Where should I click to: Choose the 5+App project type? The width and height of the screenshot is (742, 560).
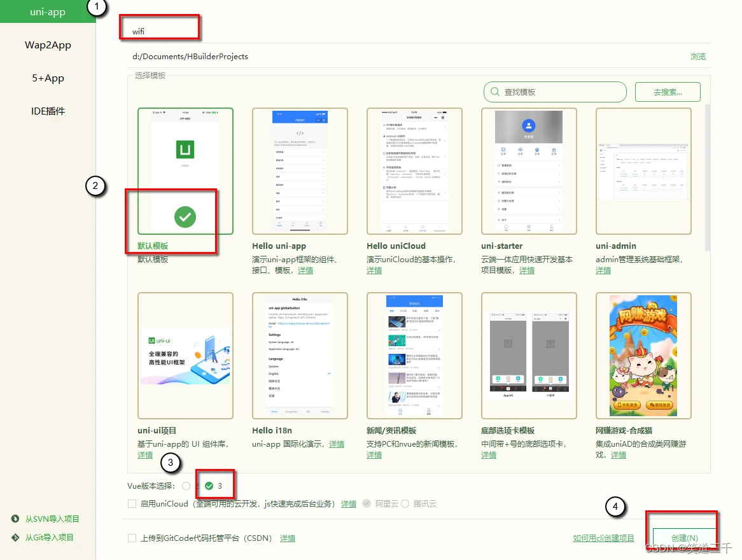pos(48,78)
